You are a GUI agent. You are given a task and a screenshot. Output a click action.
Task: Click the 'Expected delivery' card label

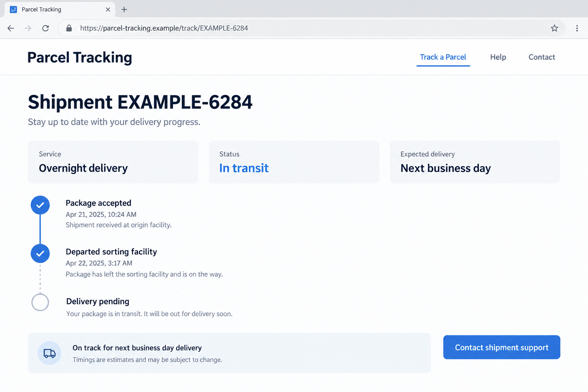(428, 154)
